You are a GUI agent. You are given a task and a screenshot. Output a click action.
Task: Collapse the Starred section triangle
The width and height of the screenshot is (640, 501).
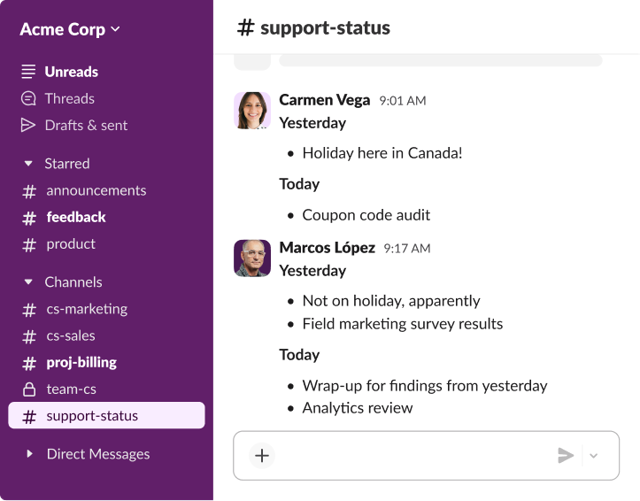[28, 164]
